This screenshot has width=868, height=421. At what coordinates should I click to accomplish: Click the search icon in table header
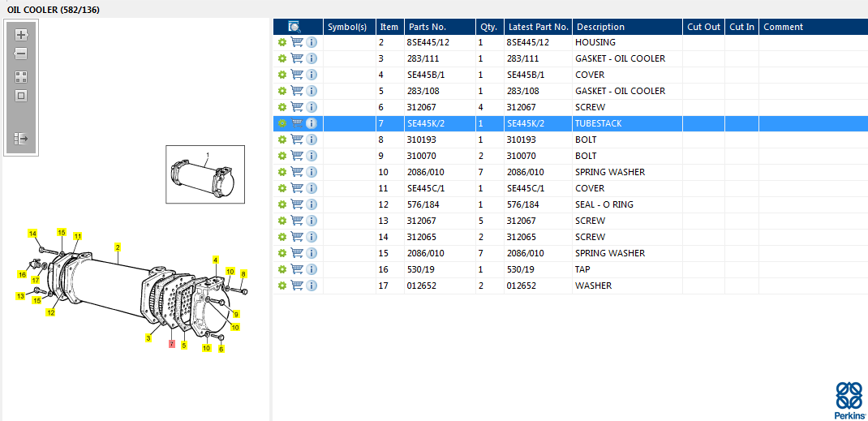pyautogui.click(x=294, y=27)
